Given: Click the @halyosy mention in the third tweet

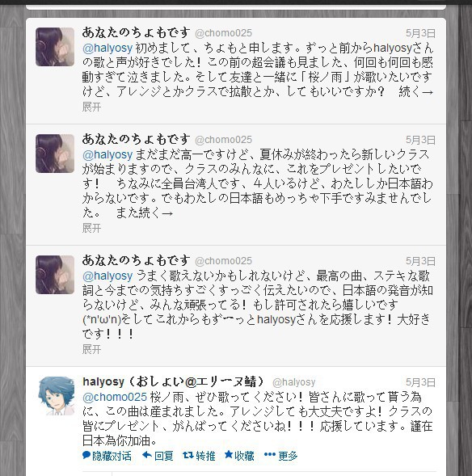Looking at the screenshot, I should coord(107,276).
